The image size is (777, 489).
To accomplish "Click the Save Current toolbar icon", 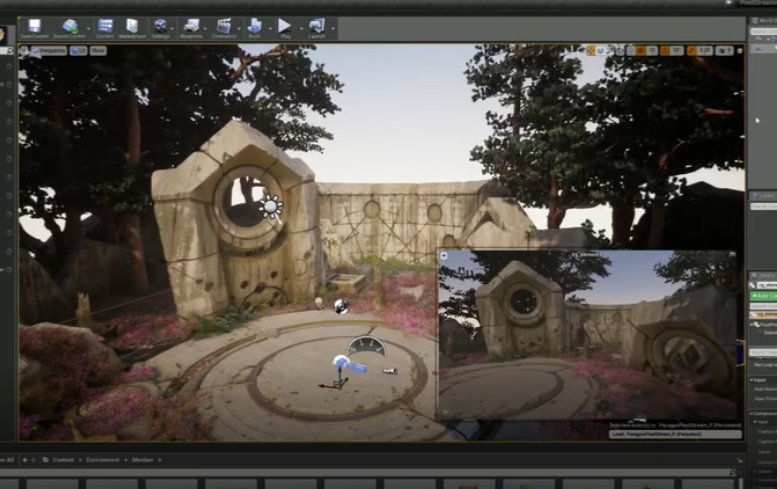I will (34, 28).
